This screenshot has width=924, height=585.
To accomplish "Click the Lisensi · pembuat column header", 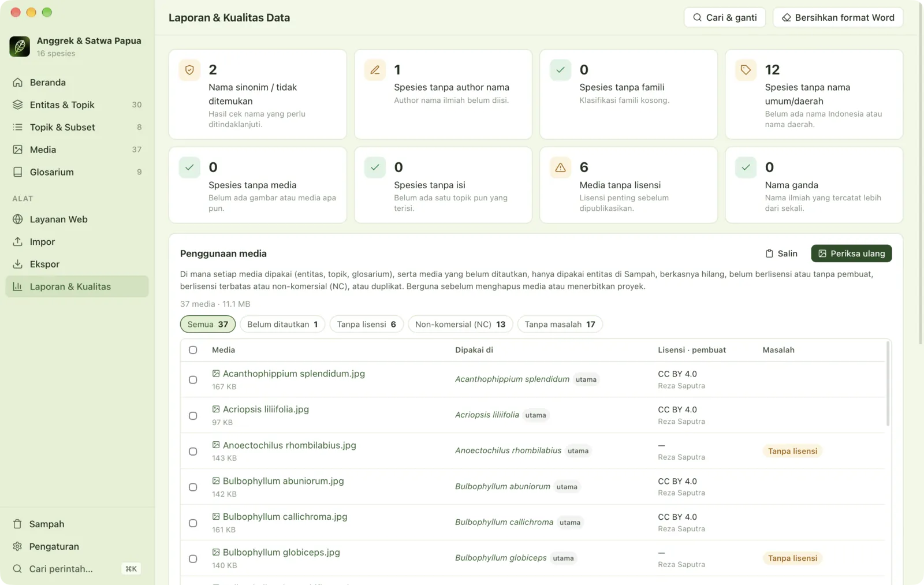I will tap(692, 350).
